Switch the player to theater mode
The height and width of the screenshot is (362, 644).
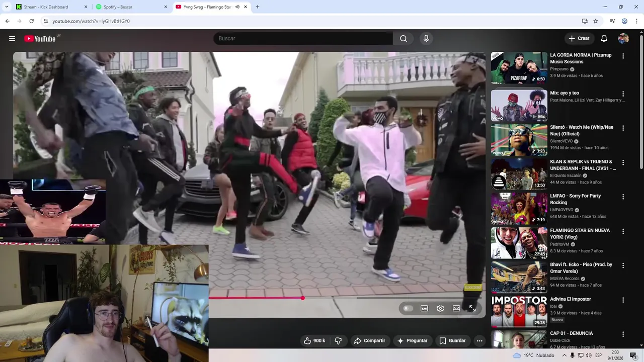click(456, 308)
